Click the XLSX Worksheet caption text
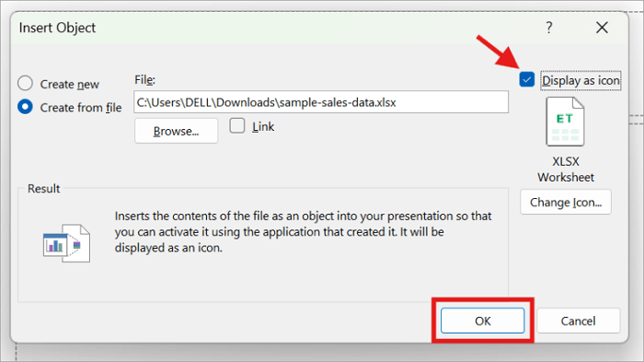The width and height of the screenshot is (644, 362). coord(566,169)
